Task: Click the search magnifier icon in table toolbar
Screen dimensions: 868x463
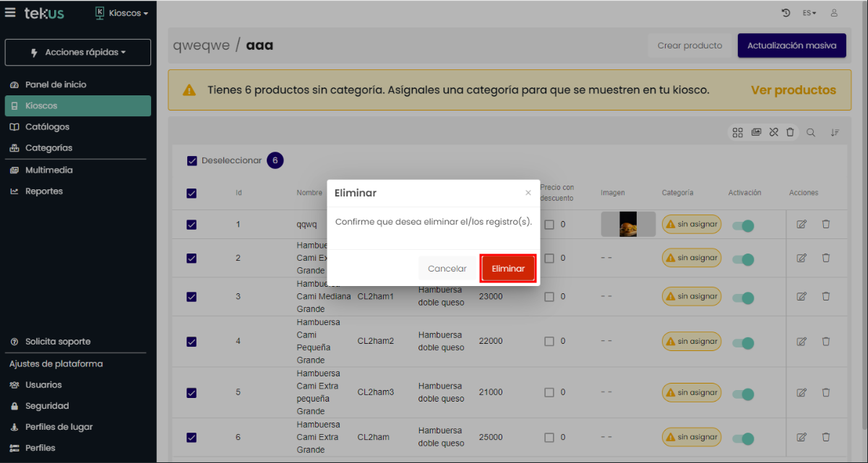Action: (x=811, y=132)
